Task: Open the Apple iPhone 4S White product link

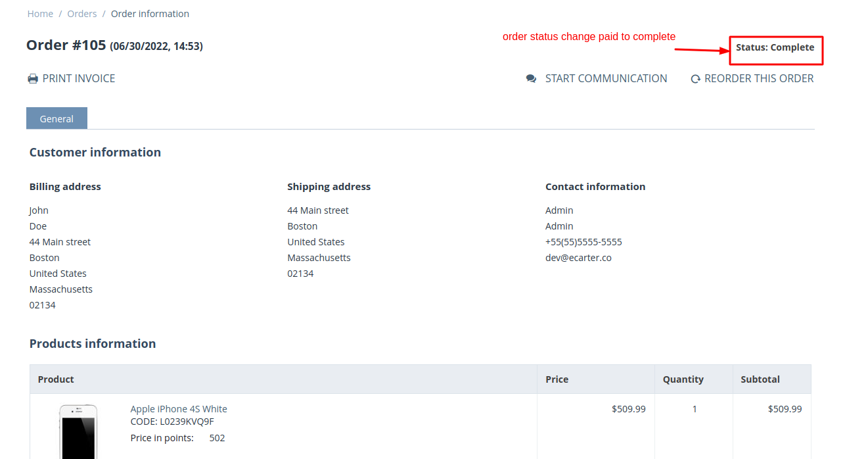Action: click(x=179, y=409)
